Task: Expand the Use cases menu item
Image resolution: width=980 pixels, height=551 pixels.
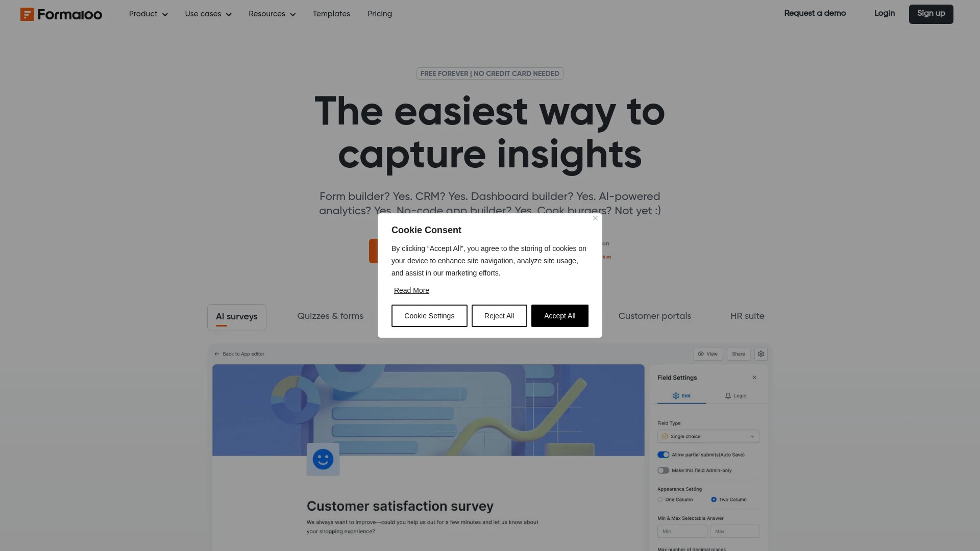Action: (208, 14)
